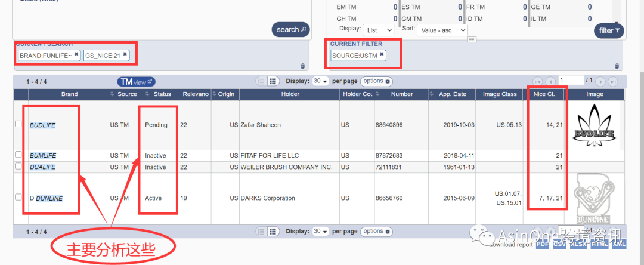Open the BUMLIFE brand link
The height and width of the screenshot is (265, 644).
tap(43, 156)
